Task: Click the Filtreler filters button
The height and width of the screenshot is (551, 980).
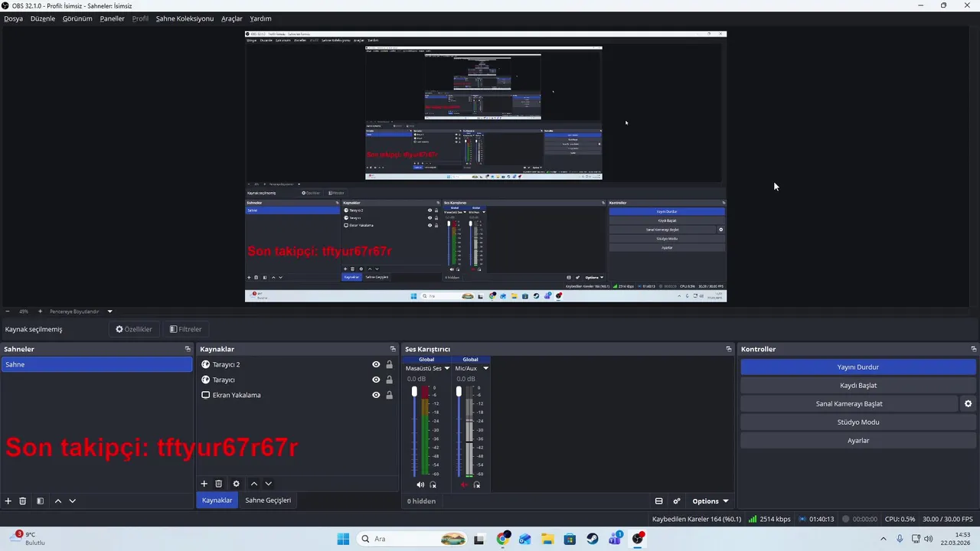Action: click(185, 329)
